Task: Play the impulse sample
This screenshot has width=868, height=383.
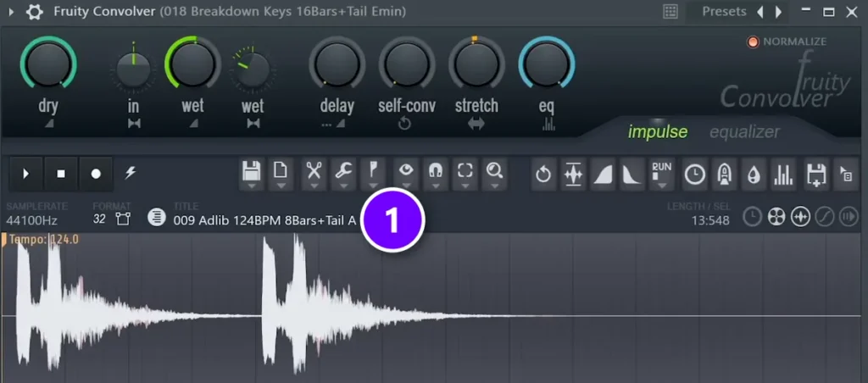Action: click(26, 174)
